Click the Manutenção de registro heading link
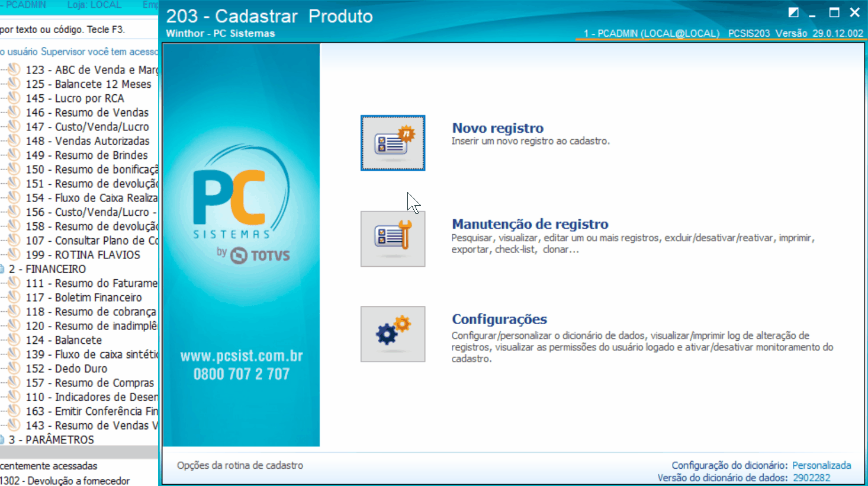868x486 pixels. click(x=530, y=224)
